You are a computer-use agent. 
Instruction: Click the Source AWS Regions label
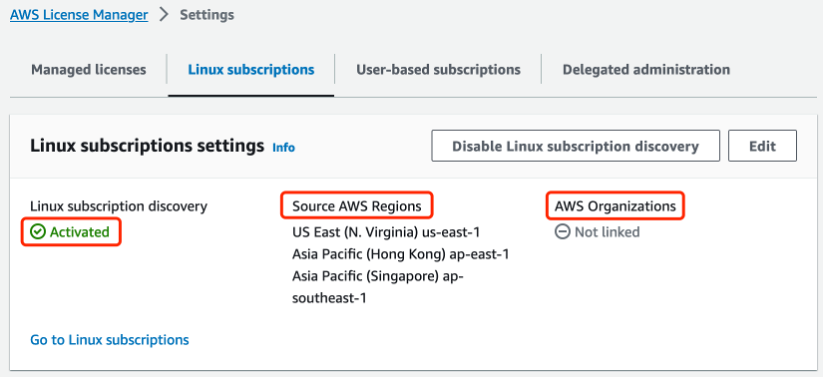pyautogui.click(x=357, y=206)
